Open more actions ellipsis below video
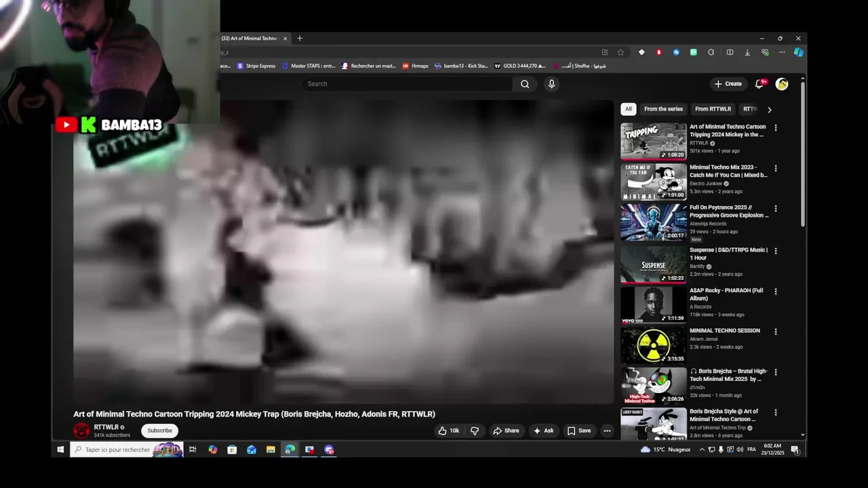 pyautogui.click(x=607, y=430)
